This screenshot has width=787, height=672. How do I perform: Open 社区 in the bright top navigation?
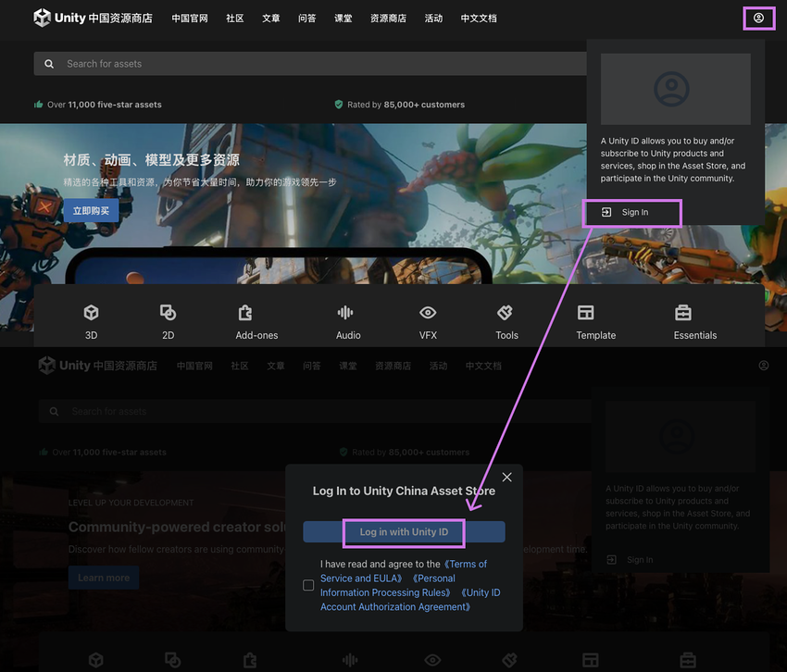[235, 19]
